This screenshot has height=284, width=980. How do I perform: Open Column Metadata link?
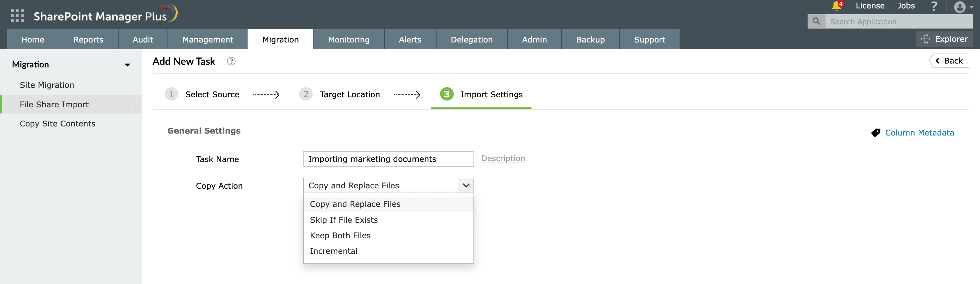pos(919,133)
